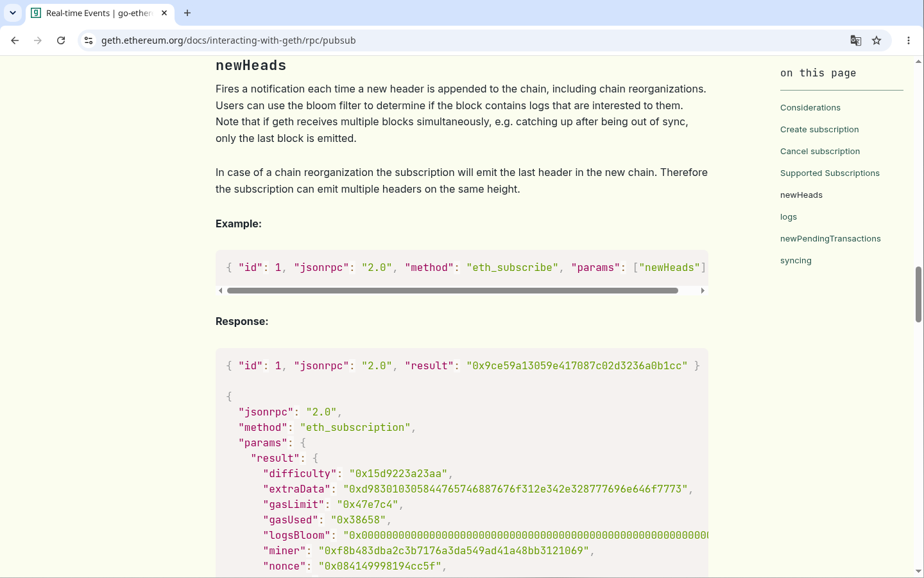Click the newHeads section heading
Screen dimensions: 924x578
(x=251, y=66)
